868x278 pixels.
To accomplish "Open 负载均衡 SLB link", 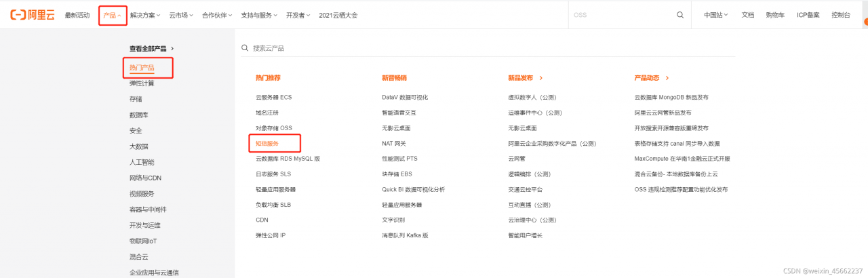I will [273, 205].
